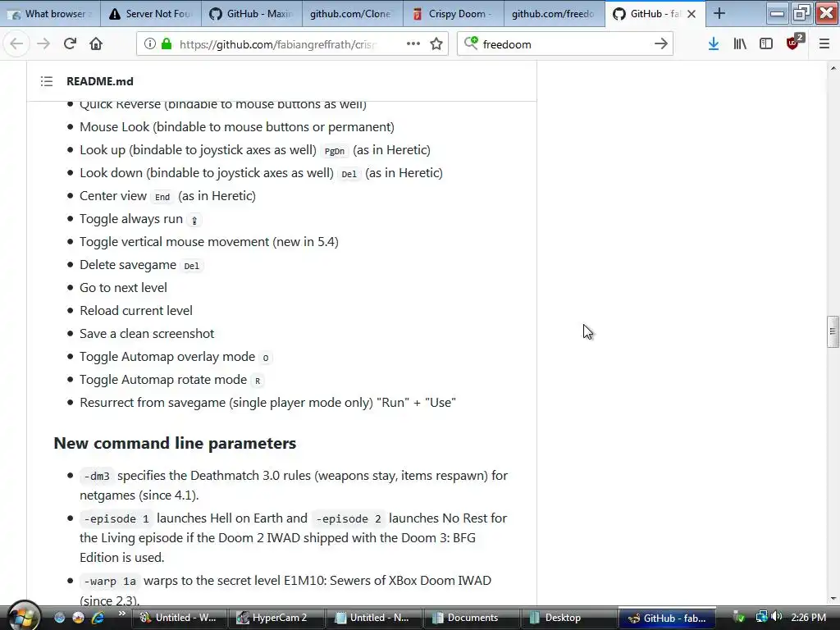Click the Toggle Automap overlay mode item
Image resolution: width=840 pixels, height=630 pixels.
click(x=176, y=357)
